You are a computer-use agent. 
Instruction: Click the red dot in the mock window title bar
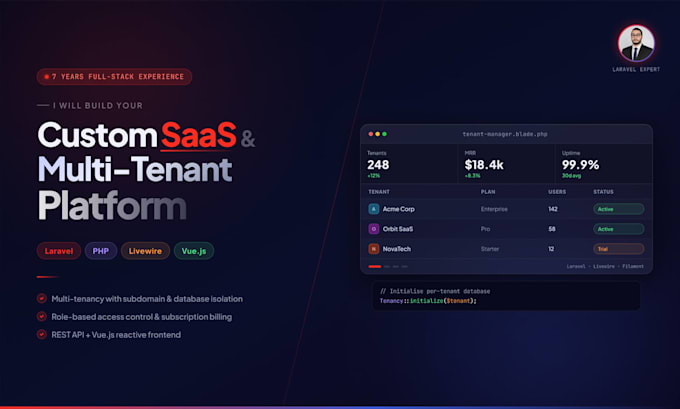pyautogui.click(x=371, y=134)
